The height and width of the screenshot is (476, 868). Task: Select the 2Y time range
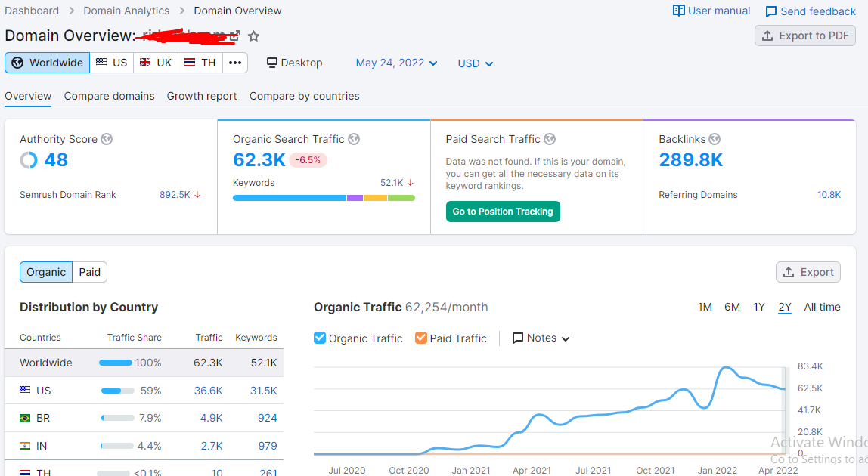point(785,307)
